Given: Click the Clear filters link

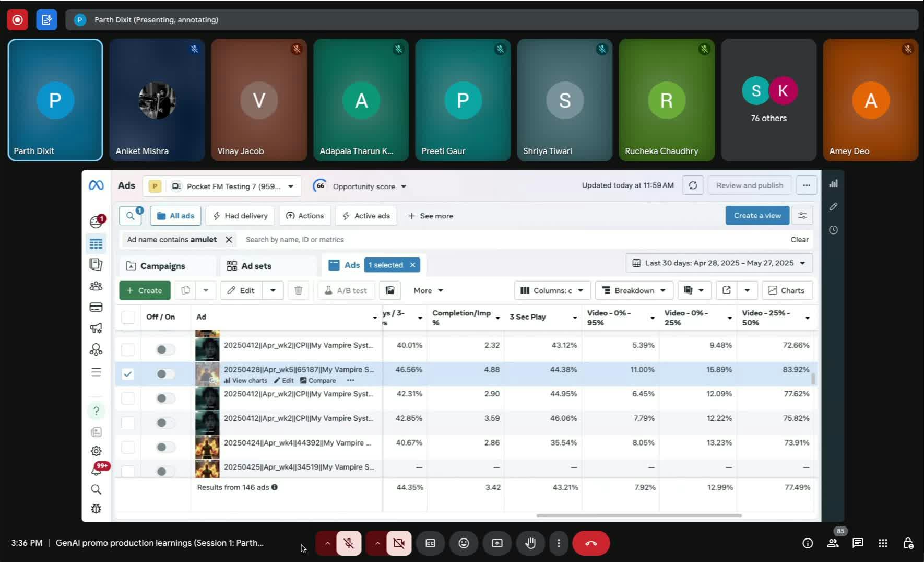Looking at the screenshot, I should coord(799,240).
